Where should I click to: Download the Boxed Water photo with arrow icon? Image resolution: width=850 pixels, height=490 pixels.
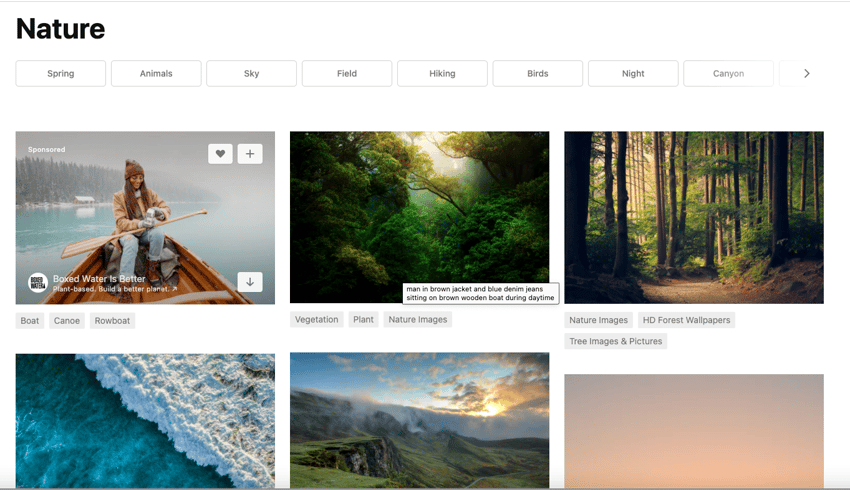pos(250,282)
